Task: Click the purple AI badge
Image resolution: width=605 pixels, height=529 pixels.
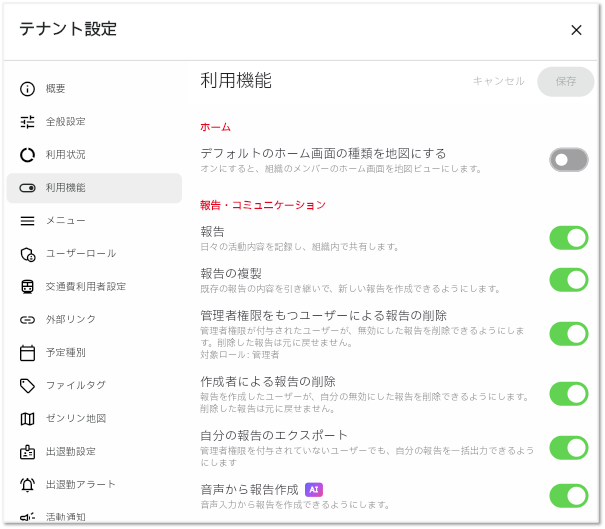Action: (314, 490)
